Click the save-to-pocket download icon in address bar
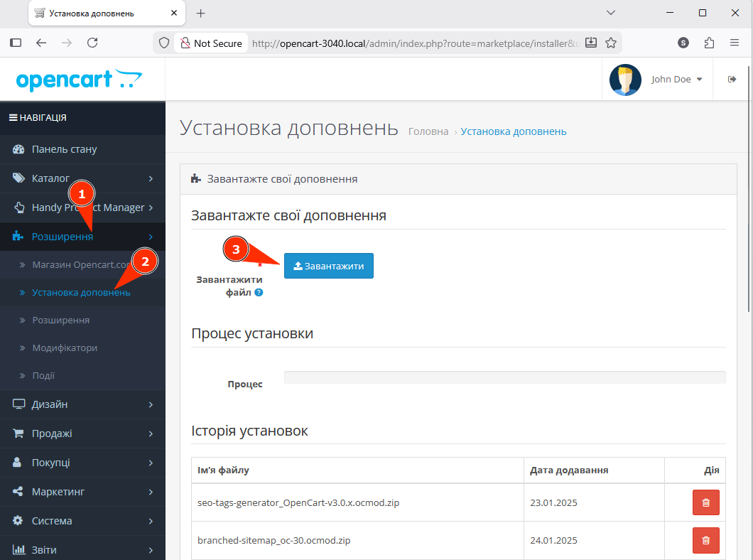The width and height of the screenshot is (753, 560). pos(591,43)
